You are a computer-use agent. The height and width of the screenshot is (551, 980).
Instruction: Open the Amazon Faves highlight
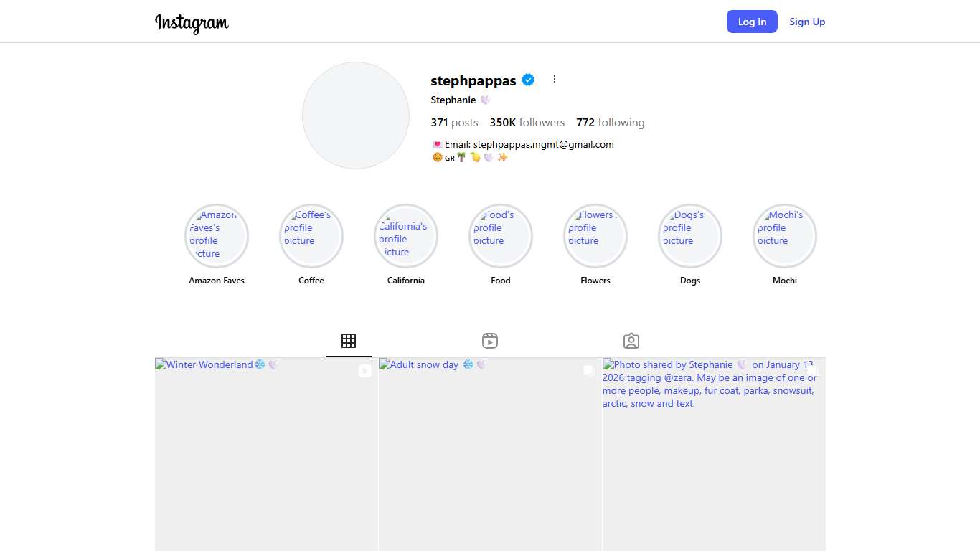(x=217, y=236)
